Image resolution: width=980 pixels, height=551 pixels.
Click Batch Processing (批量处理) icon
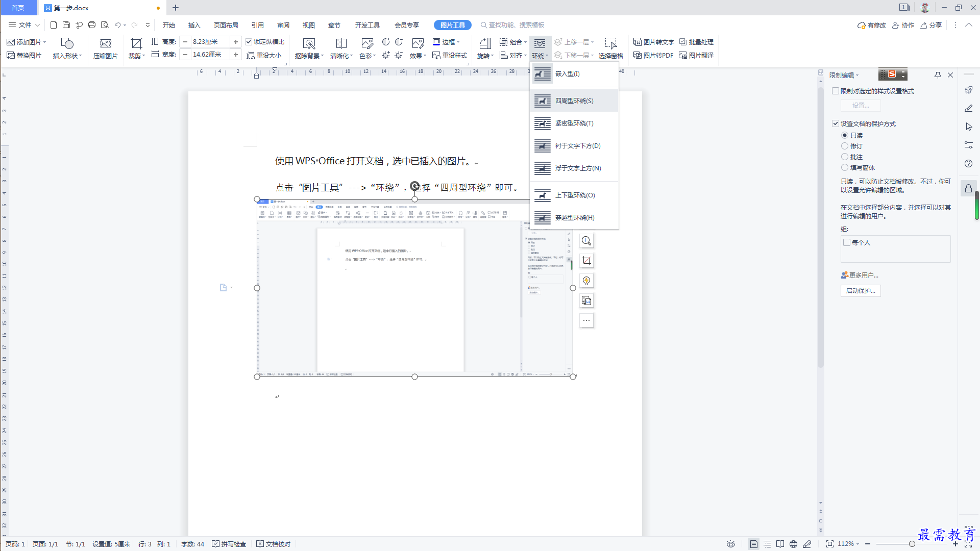pyautogui.click(x=683, y=42)
